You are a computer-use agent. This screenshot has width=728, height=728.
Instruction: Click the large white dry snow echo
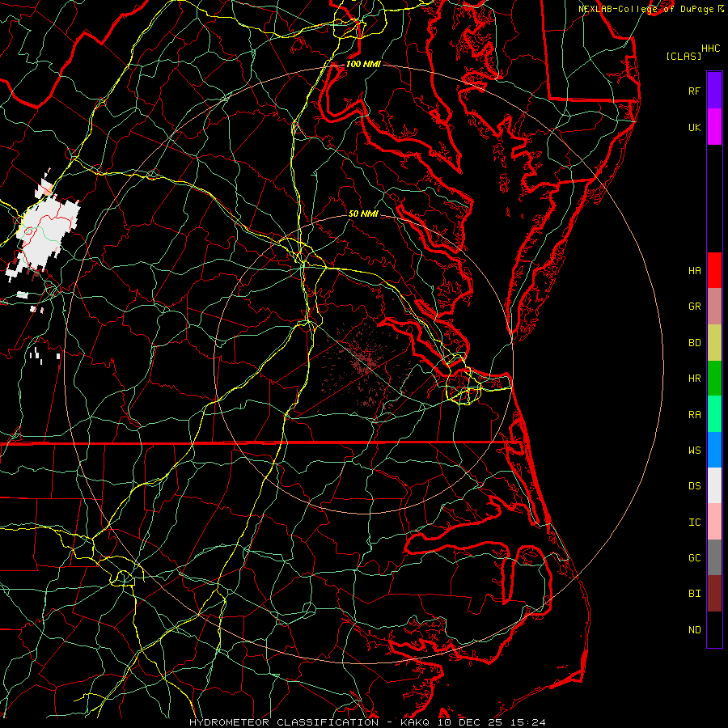[x=46, y=232]
